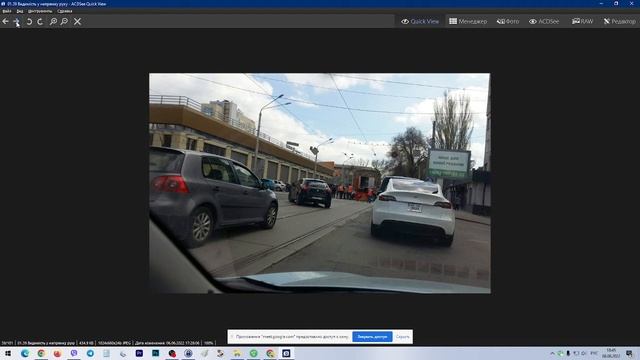Image resolution: width=640 pixels, height=360 pixels.
Task: Open the Инструменты menu
Action: click(x=40, y=11)
